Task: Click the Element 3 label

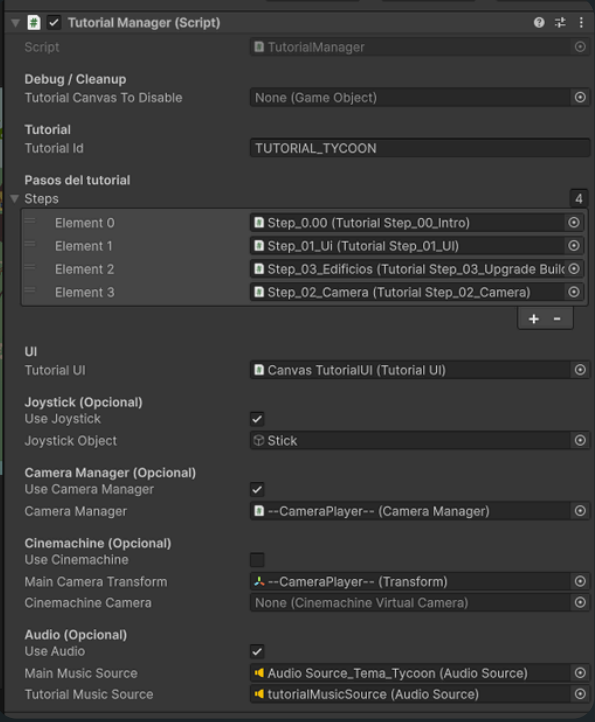Action: (x=85, y=292)
